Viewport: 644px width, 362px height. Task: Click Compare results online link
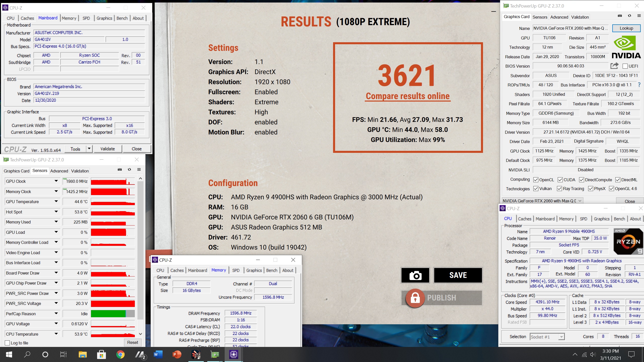(408, 96)
